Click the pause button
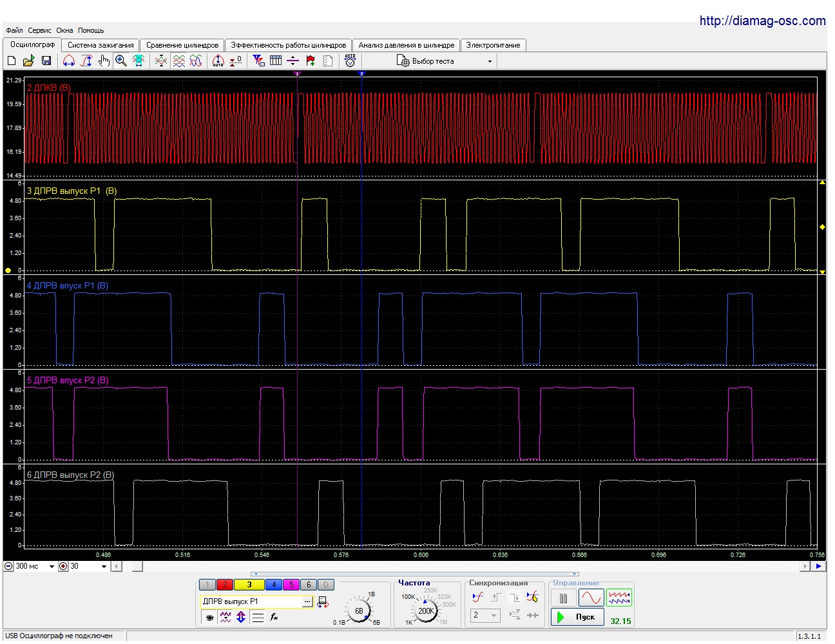 point(564,598)
